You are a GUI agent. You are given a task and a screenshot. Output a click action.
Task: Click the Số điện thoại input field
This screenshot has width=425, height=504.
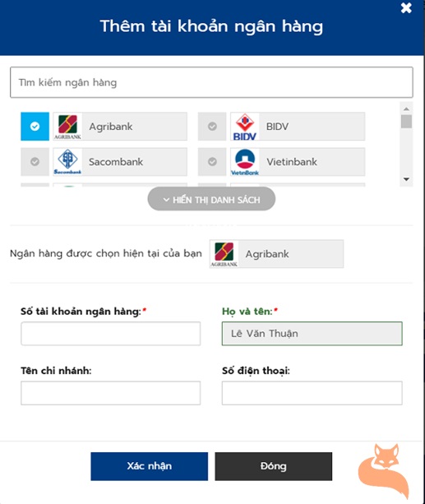coord(312,393)
